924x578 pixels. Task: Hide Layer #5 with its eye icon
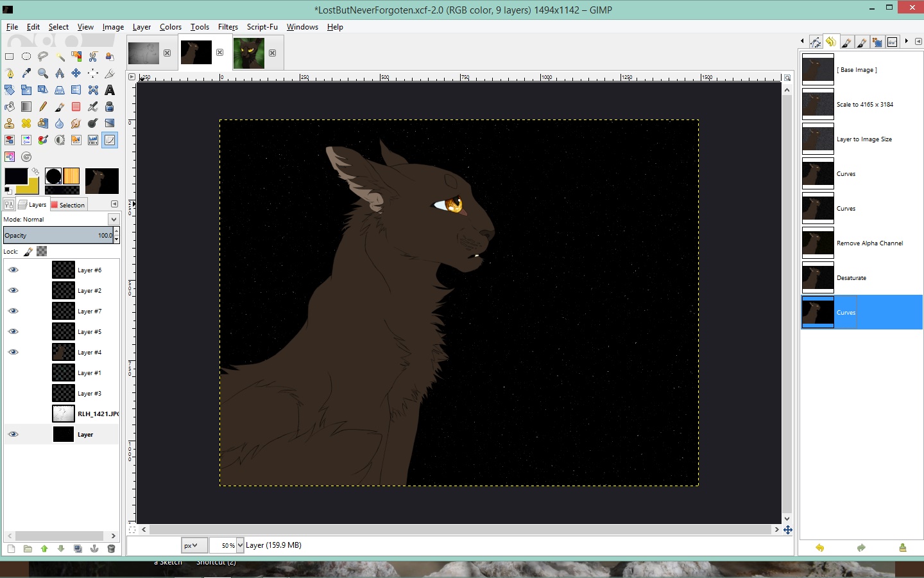[13, 331]
